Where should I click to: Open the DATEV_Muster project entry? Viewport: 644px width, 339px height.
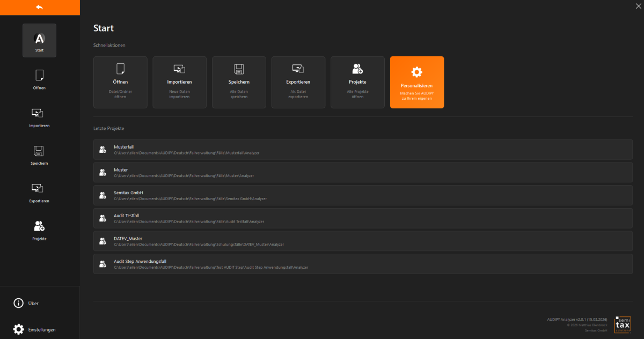363,241
